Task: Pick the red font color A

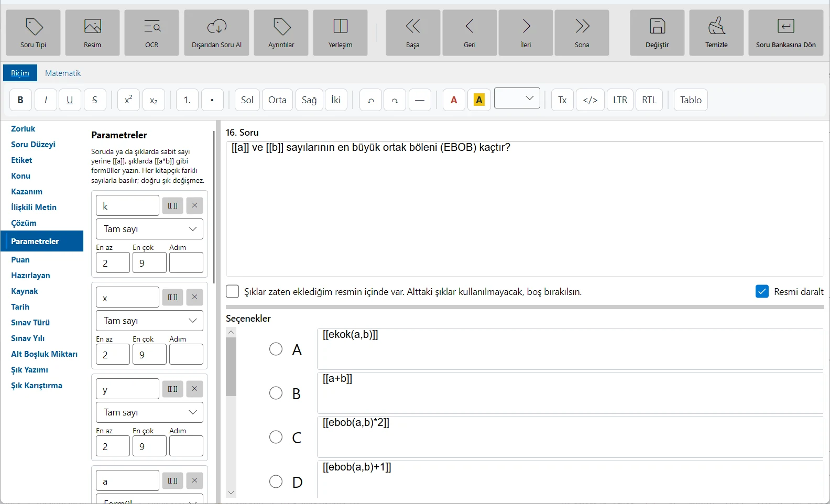Action: pyautogui.click(x=454, y=100)
